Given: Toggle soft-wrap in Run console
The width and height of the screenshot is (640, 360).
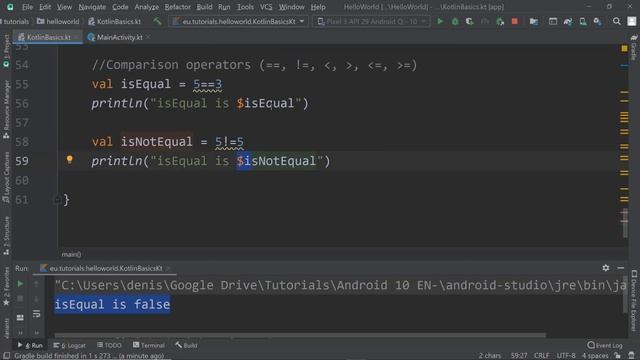Looking at the screenshot, I should (36, 314).
